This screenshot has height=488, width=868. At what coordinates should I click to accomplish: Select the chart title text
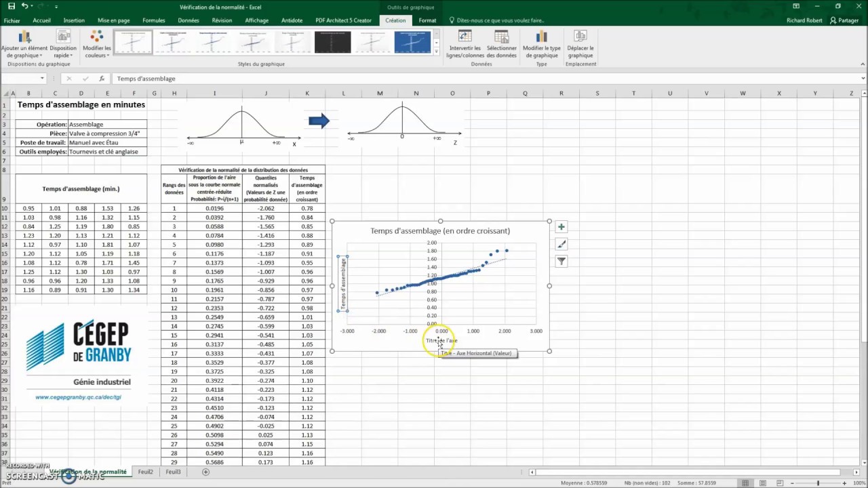tap(440, 231)
